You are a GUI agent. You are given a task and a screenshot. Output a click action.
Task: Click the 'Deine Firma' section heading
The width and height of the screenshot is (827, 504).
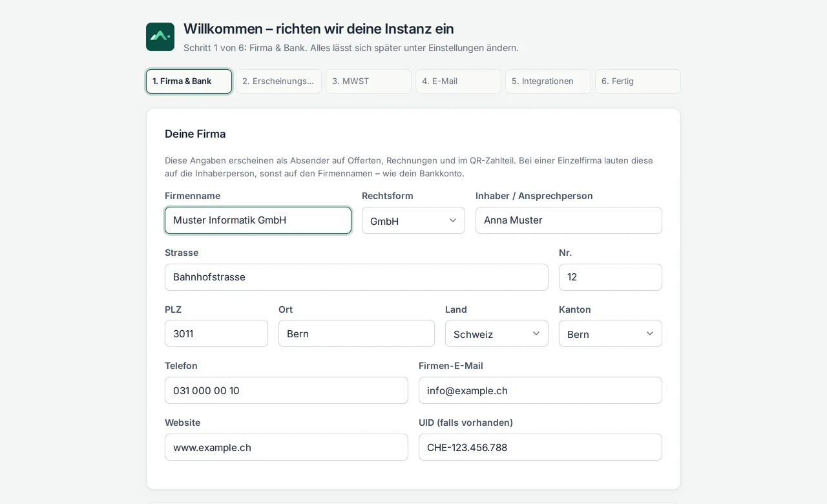(x=195, y=134)
